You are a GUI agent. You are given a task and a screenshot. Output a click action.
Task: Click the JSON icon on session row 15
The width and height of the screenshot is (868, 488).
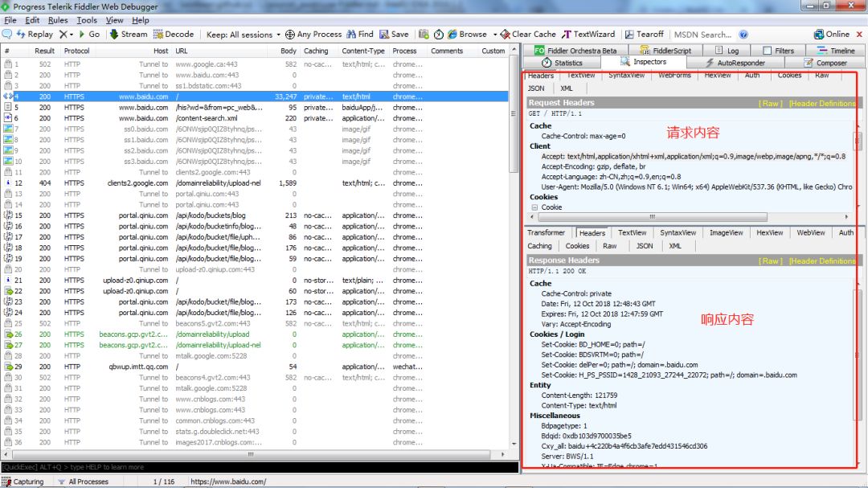click(x=8, y=215)
